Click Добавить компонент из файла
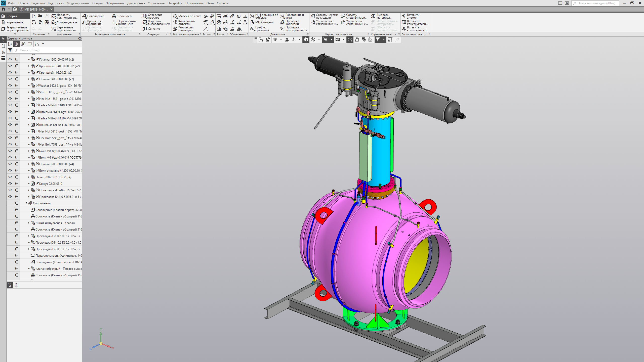644x362 pixels. click(x=65, y=16)
